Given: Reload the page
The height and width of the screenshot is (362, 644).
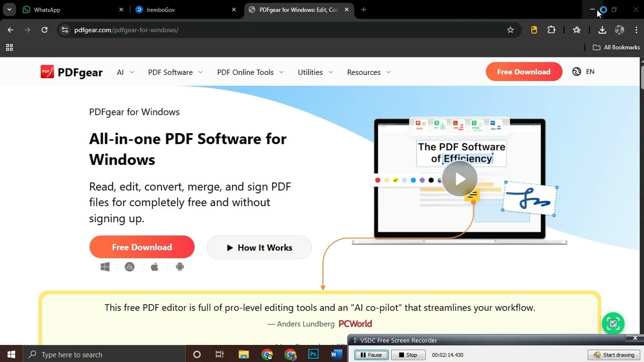Looking at the screenshot, I should (44, 30).
